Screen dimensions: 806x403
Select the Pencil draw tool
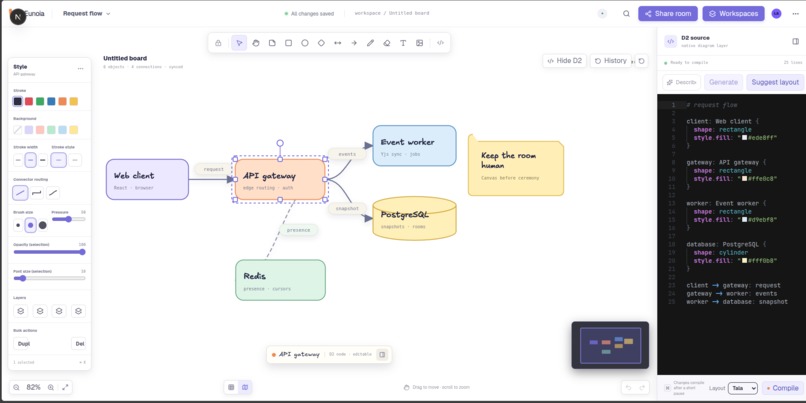[370, 43]
